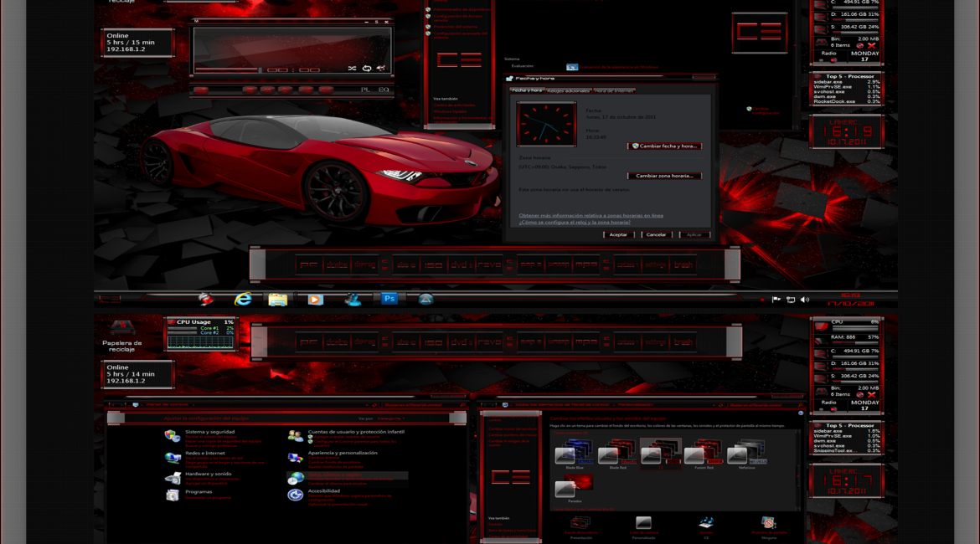Open File Explorer folder icon in taskbar

click(278, 300)
